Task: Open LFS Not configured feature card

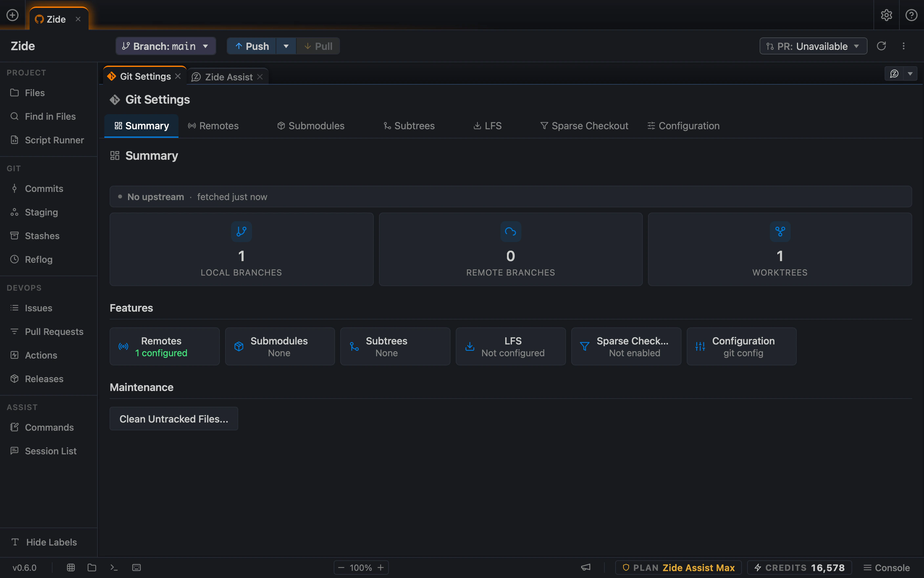Action: [x=510, y=346]
